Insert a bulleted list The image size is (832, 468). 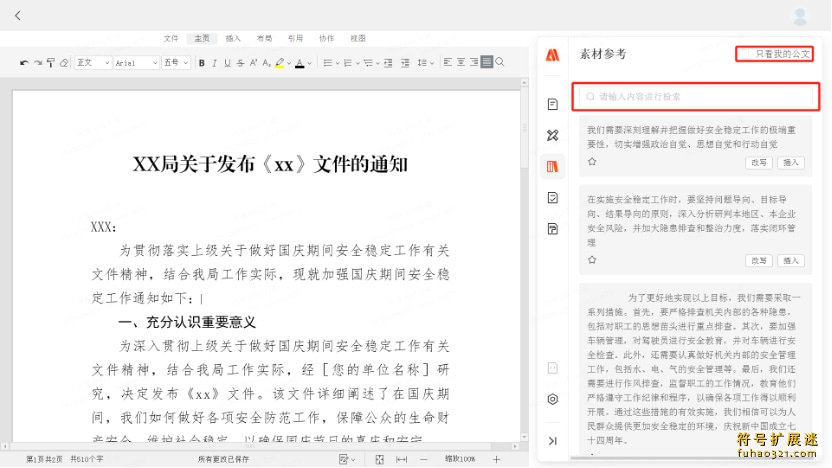(x=328, y=63)
